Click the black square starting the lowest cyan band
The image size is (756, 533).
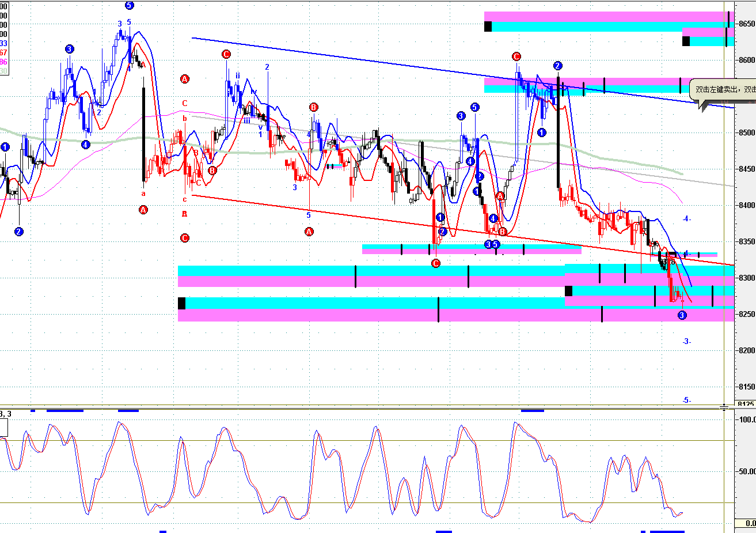[x=182, y=303]
